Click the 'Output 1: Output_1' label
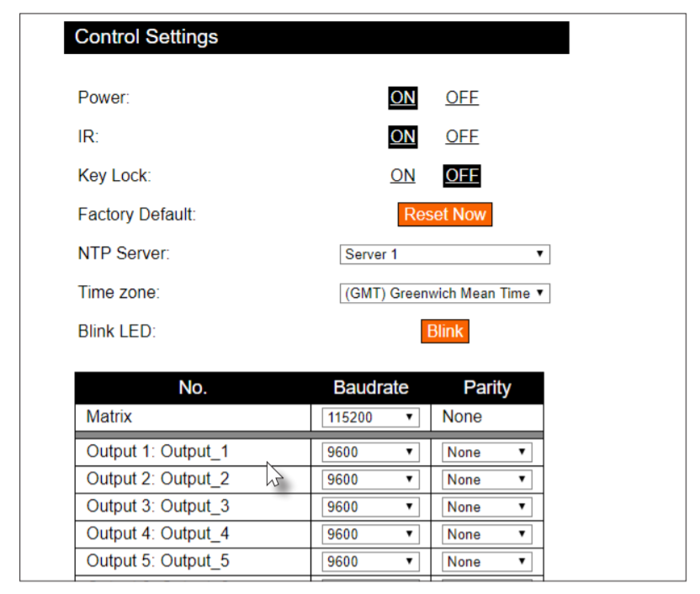The image size is (700, 594). 157,451
